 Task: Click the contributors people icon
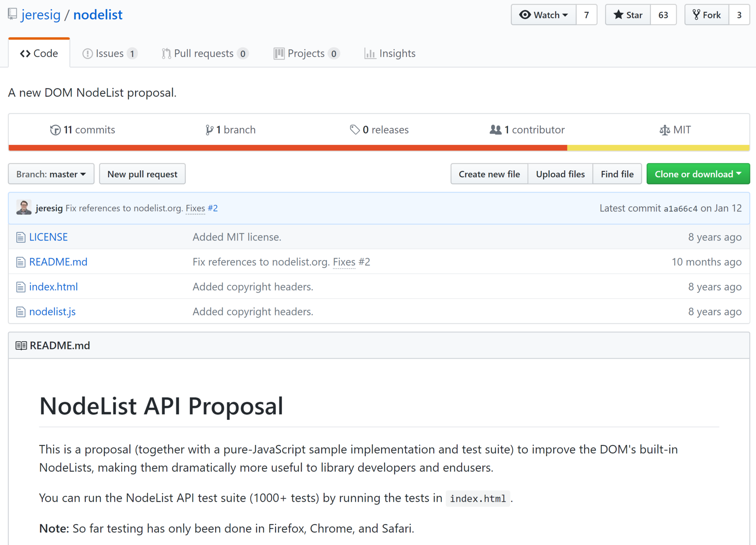pos(495,130)
